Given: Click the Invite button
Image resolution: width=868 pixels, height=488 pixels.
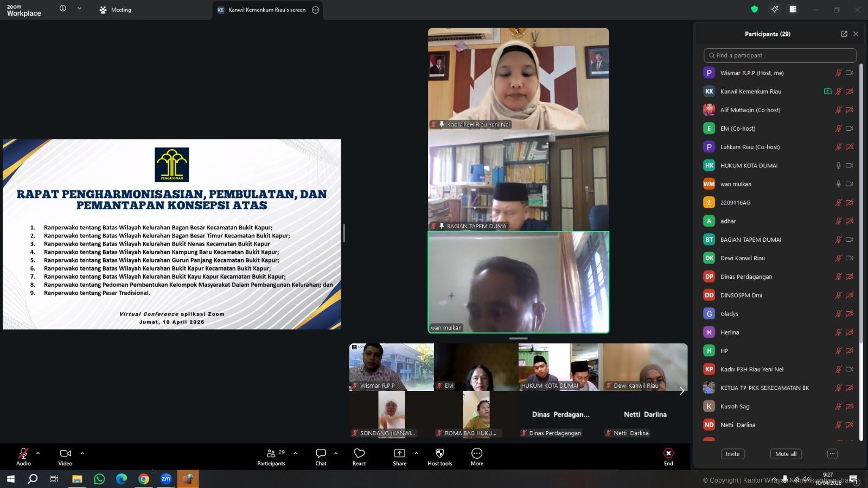Looking at the screenshot, I should click(732, 454).
